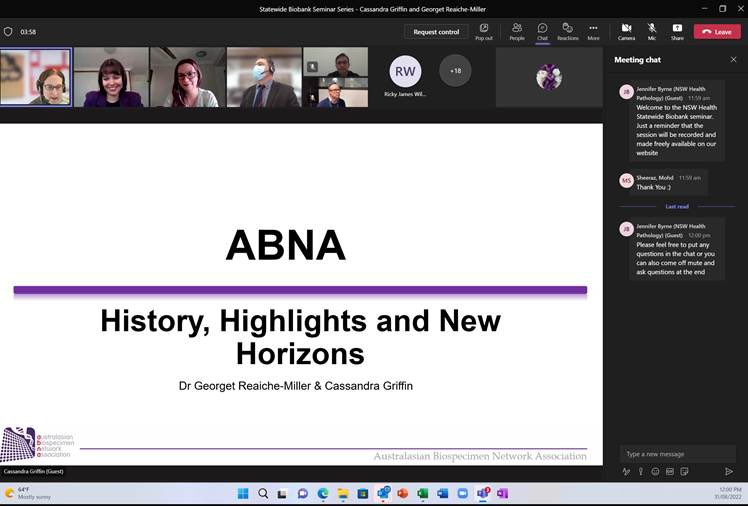This screenshot has height=506, width=748.
Task: Open the People participants panel
Action: (517, 31)
